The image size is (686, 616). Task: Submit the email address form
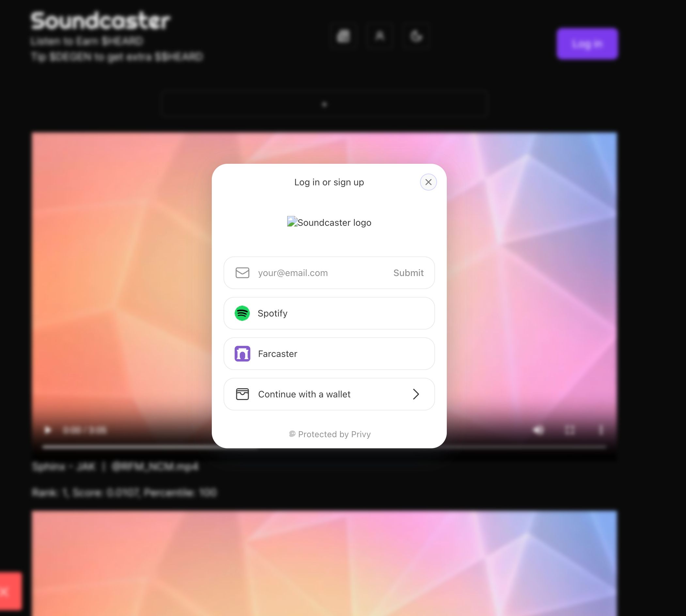409,272
